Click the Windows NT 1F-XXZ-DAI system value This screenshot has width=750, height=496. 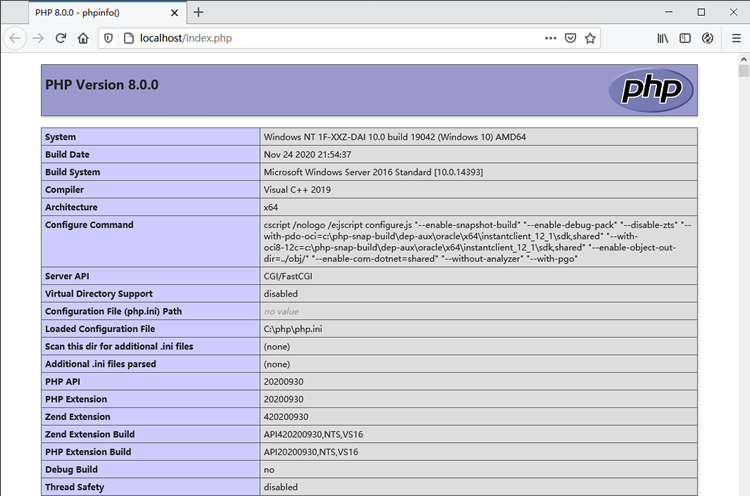tap(395, 137)
